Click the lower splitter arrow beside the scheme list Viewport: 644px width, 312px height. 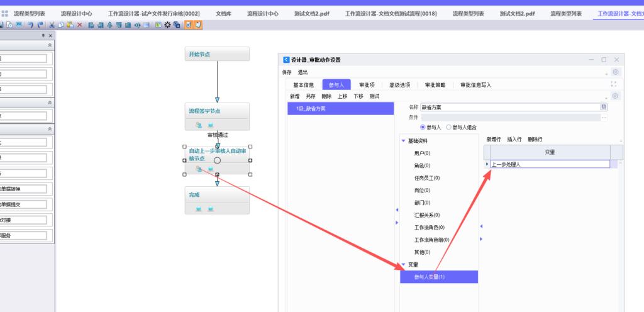[x=397, y=223]
